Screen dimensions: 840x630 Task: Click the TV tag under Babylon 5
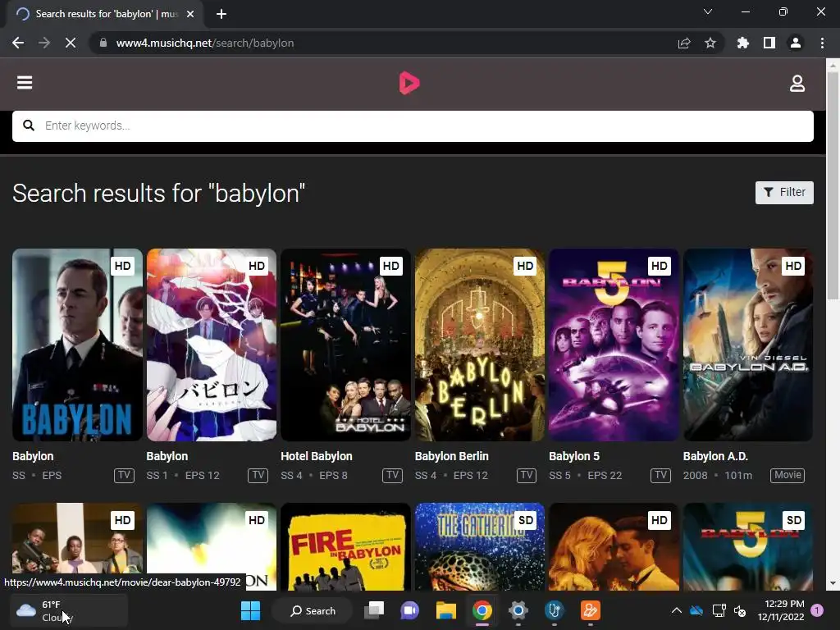coord(660,475)
